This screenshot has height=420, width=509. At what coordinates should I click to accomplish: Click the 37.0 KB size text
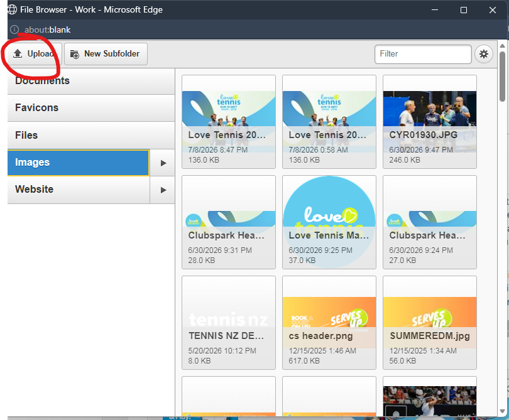302,261
